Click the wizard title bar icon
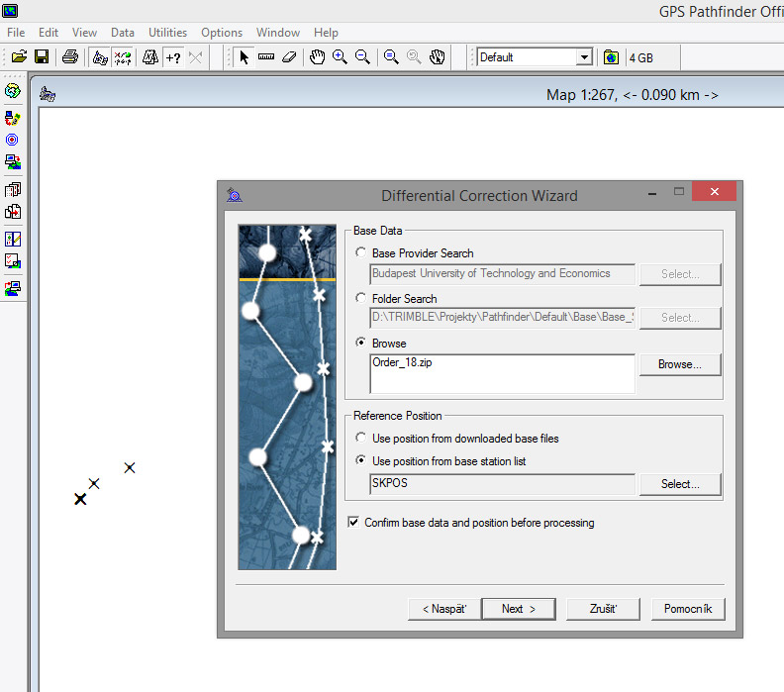 pyautogui.click(x=234, y=194)
